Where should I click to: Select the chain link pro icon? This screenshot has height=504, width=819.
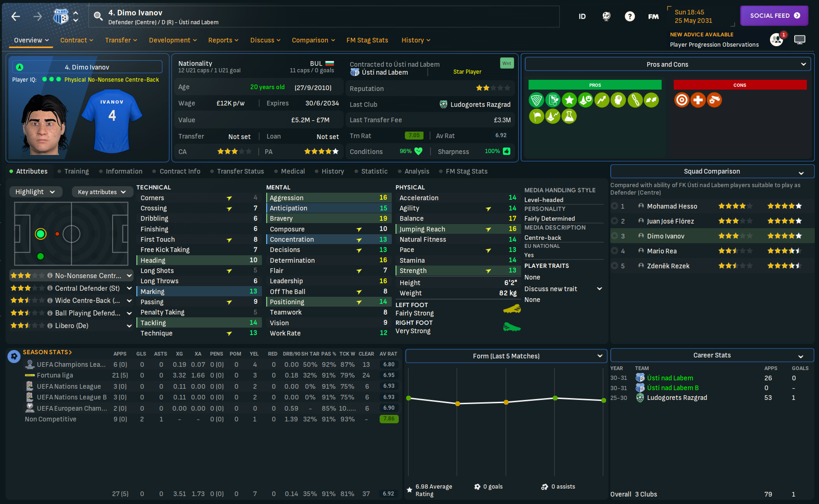(635, 100)
